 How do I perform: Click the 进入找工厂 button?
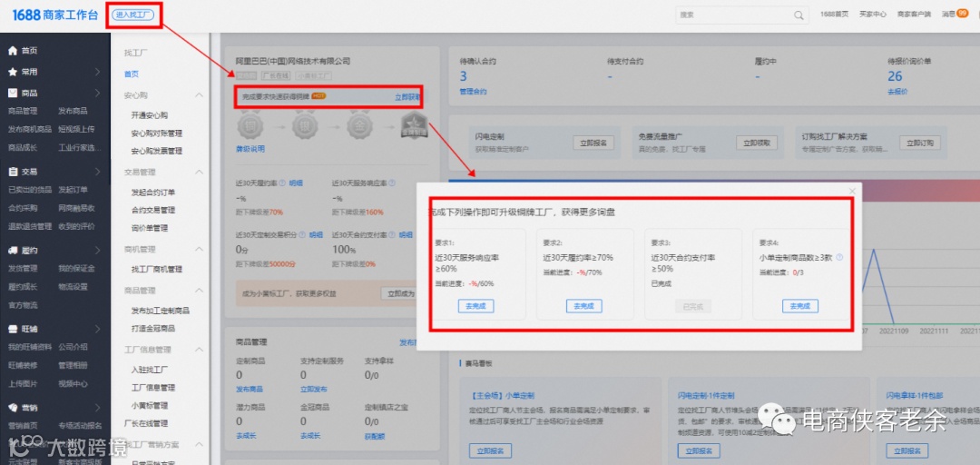(x=133, y=14)
